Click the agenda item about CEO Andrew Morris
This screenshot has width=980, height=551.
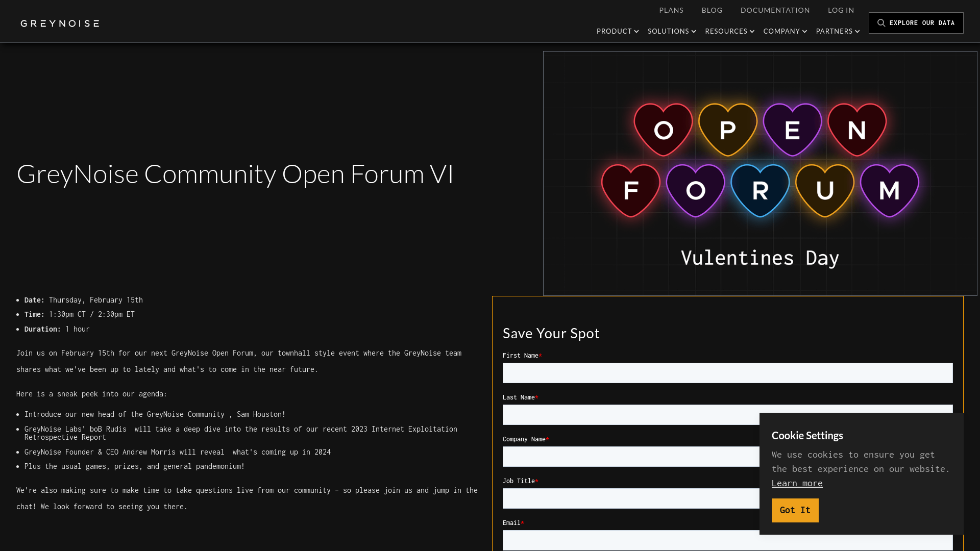point(178,452)
